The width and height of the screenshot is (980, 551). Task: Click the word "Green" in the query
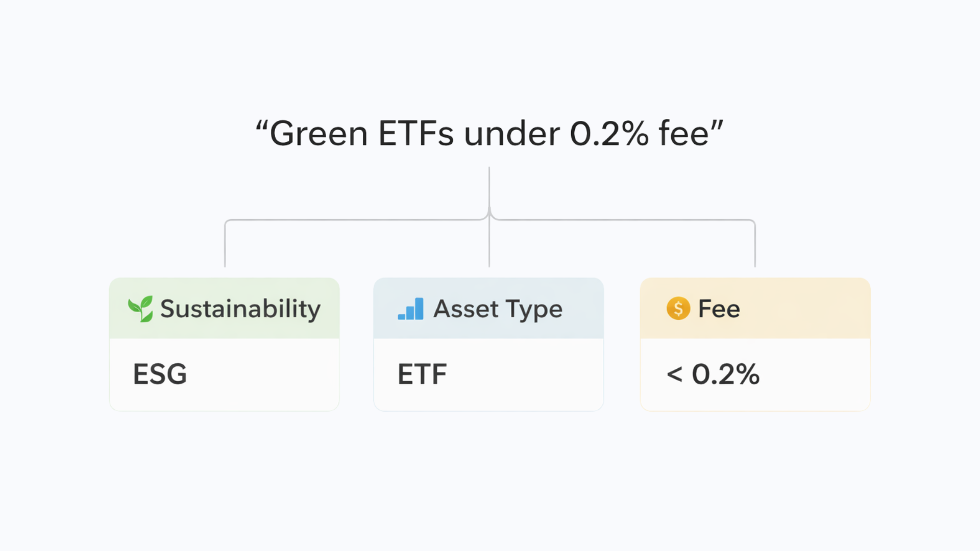318,134
